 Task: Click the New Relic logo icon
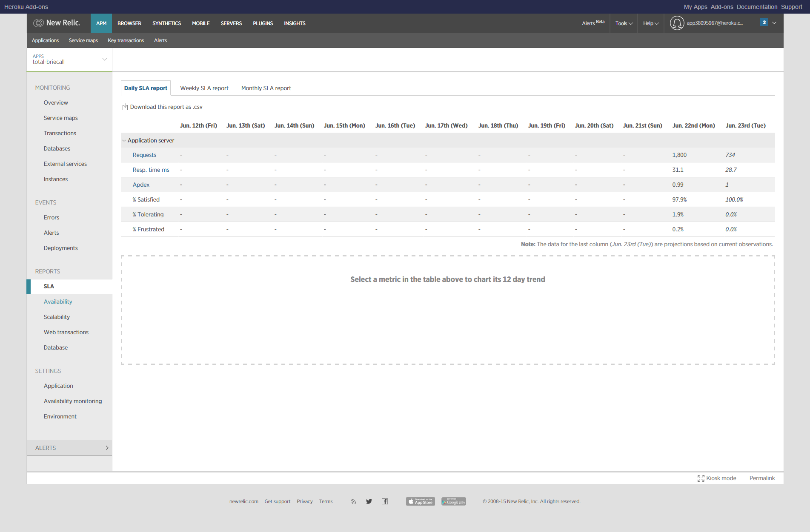click(x=38, y=23)
